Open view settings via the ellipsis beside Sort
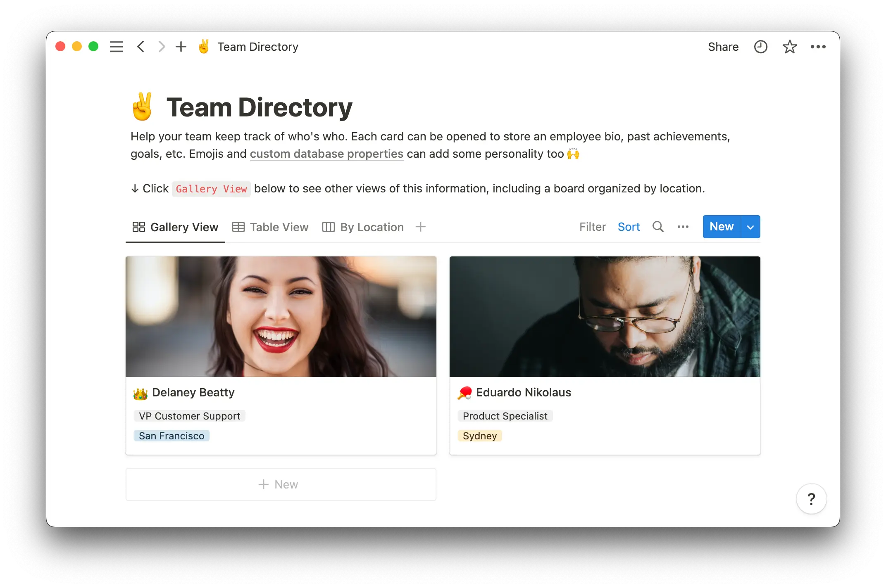Viewport: 886px width, 588px height. coord(683,227)
